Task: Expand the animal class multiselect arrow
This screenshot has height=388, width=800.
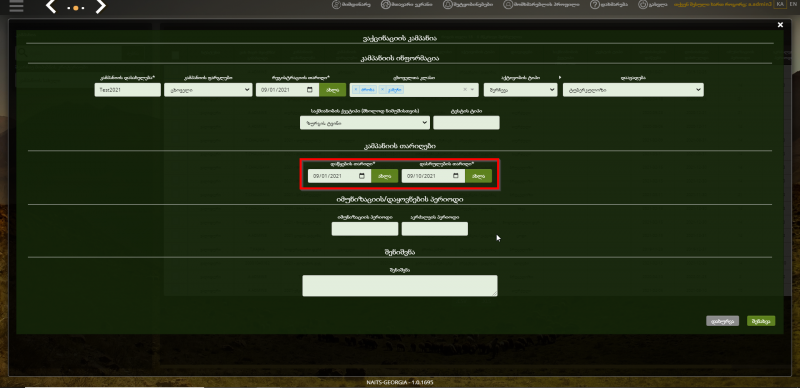Action: coord(473,90)
